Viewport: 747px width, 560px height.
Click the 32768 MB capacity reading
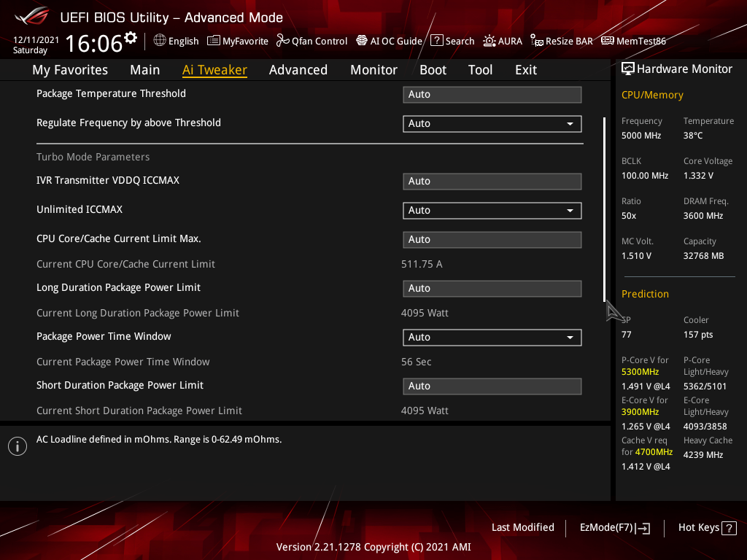point(703,256)
